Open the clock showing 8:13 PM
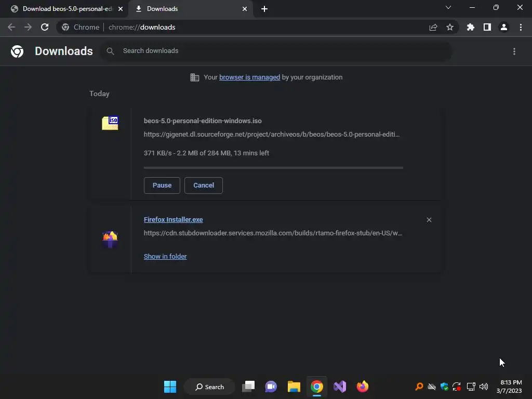 (x=509, y=387)
